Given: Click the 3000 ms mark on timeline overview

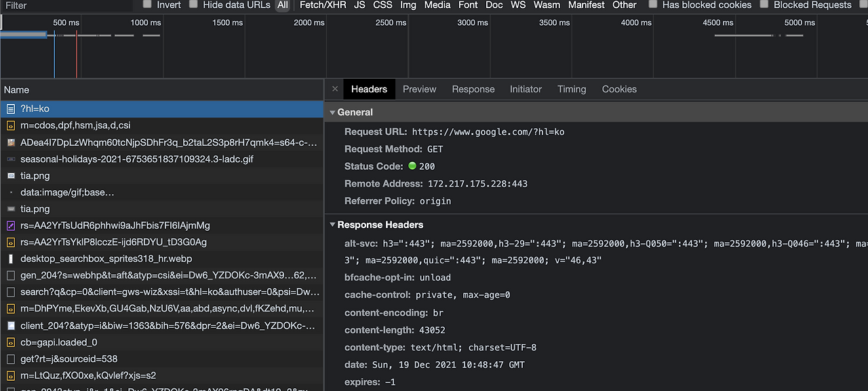Looking at the screenshot, I should pos(473,22).
